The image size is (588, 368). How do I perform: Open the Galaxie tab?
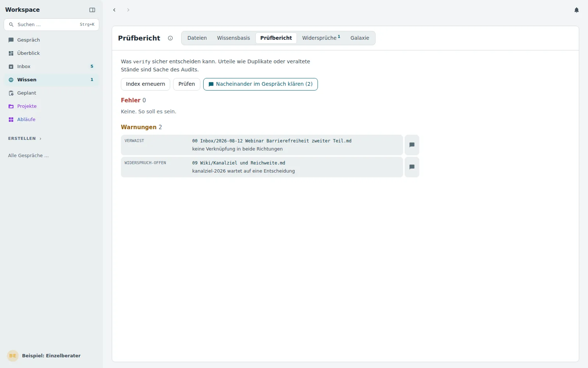[x=360, y=38]
